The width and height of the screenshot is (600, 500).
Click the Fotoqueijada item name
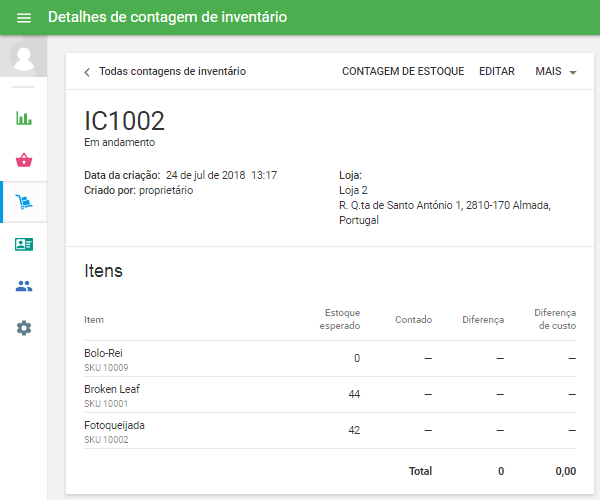114,425
